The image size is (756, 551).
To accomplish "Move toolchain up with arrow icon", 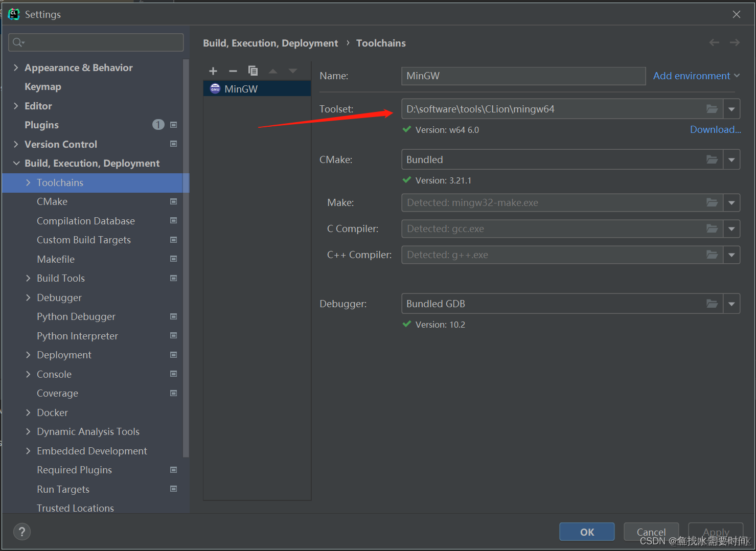I will [273, 71].
